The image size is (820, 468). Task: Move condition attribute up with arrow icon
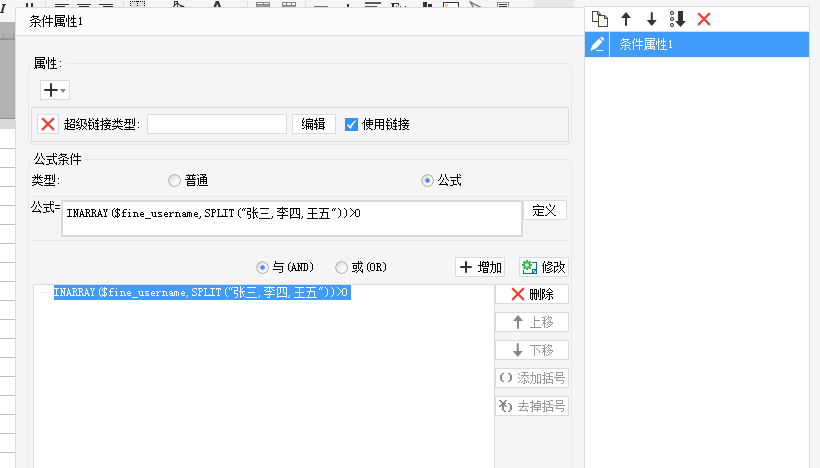click(x=626, y=19)
